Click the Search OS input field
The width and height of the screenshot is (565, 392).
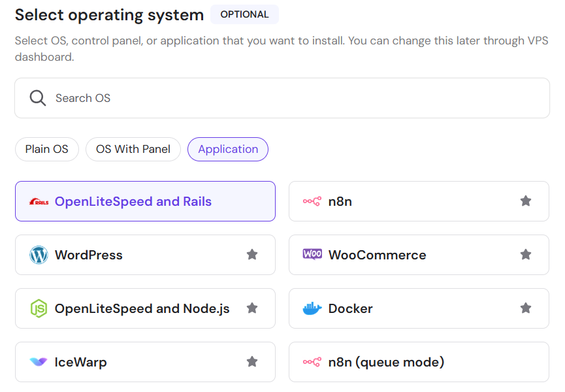[x=282, y=98]
